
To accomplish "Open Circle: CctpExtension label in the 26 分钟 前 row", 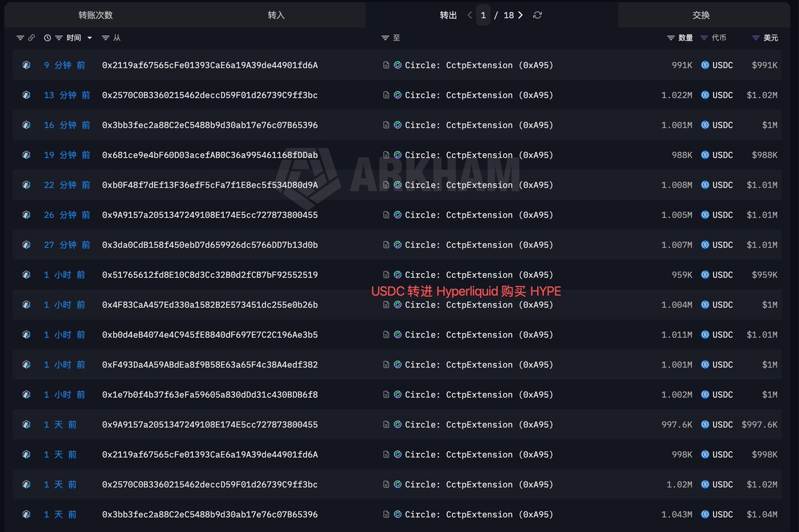I will (x=479, y=215).
